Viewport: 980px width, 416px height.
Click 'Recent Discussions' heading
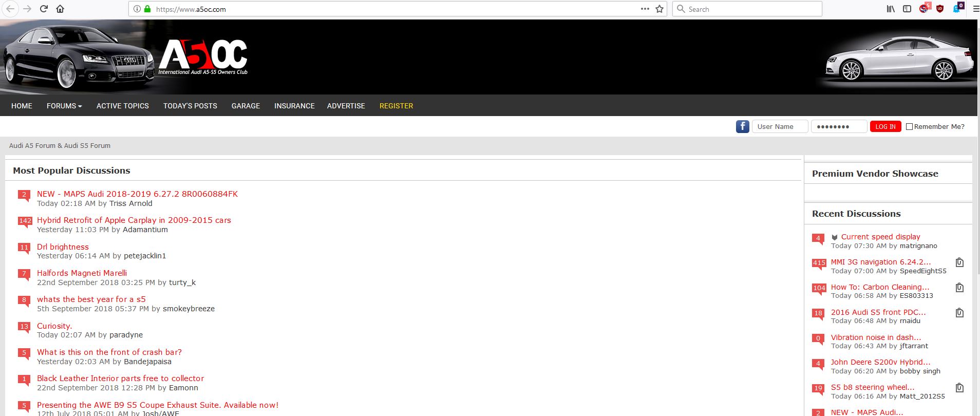pyautogui.click(x=856, y=214)
